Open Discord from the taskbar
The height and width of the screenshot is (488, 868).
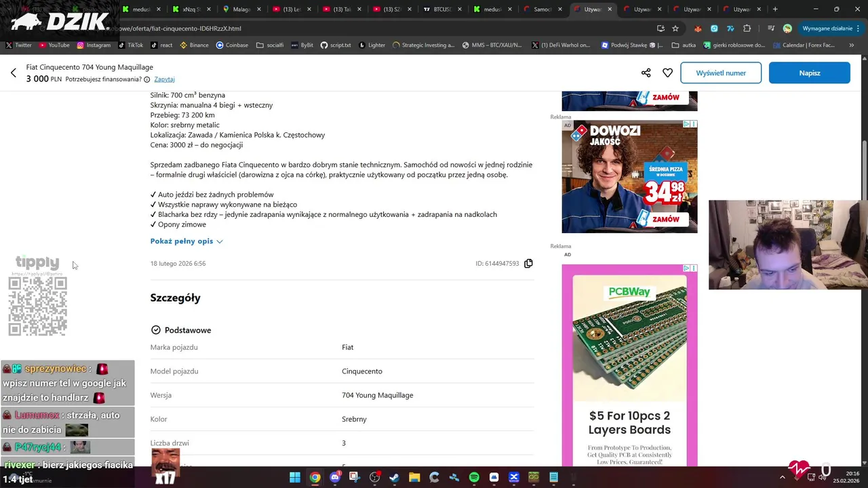pos(334,477)
